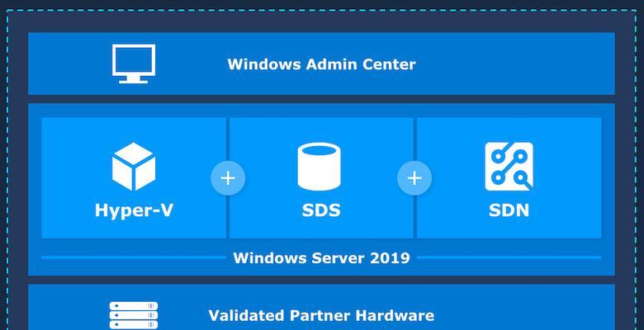Image resolution: width=644 pixels, height=330 pixels.
Task: Select the Hyper-V cube icon
Action: tap(134, 167)
